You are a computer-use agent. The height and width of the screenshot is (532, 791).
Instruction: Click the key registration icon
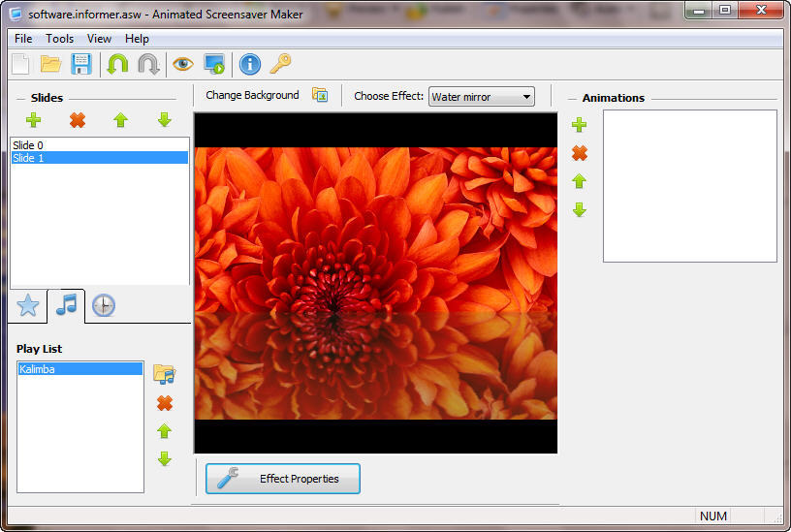click(280, 65)
